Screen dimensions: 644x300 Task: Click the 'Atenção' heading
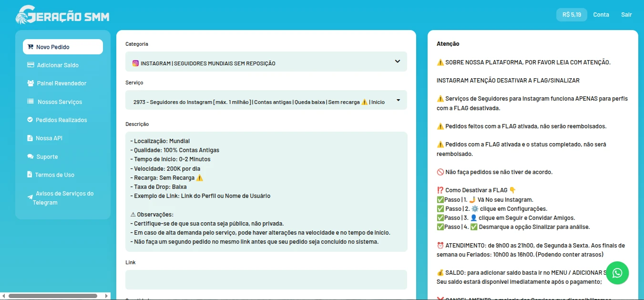pyautogui.click(x=448, y=44)
